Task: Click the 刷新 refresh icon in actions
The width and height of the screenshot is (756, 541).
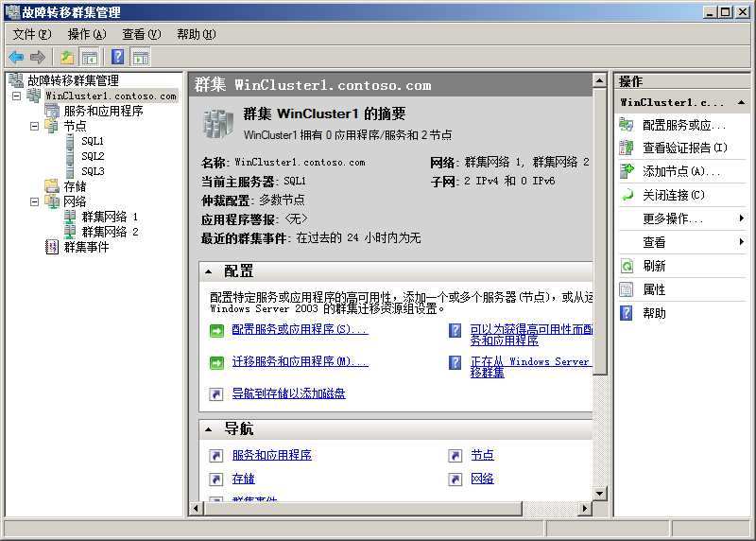Action: pos(627,266)
